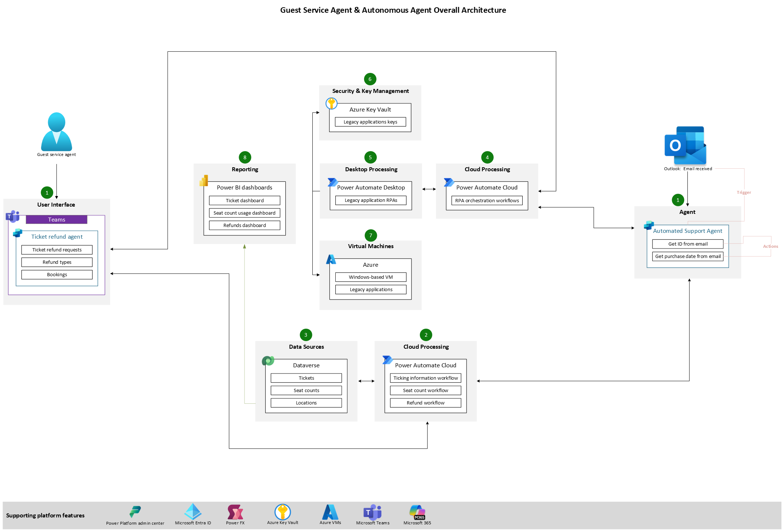Select the Ticket refund requests box
784x532 pixels.
point(57,250)
